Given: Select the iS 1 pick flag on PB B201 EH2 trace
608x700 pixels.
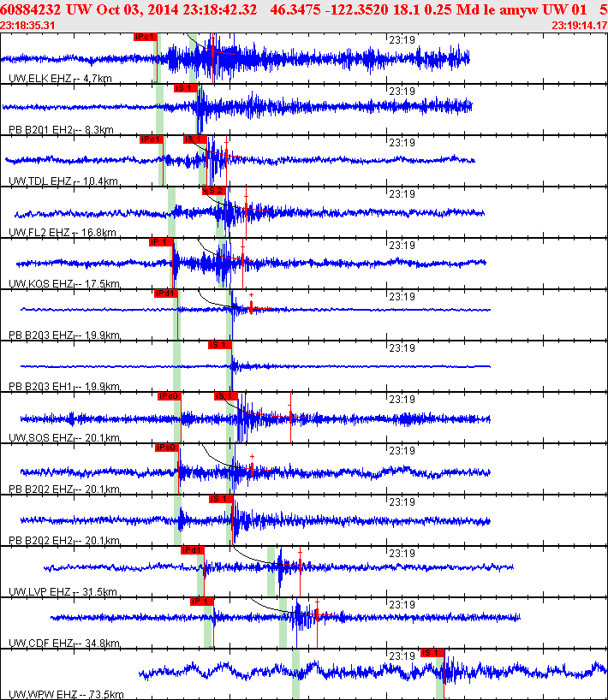Looking at the screenshot, I should pyautogui.click(x=185, y=88).
